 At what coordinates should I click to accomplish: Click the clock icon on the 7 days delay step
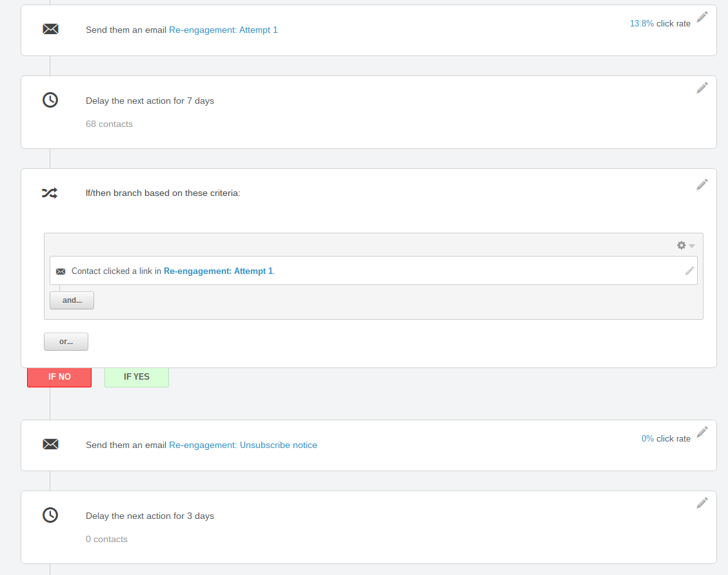pos(50,100)
